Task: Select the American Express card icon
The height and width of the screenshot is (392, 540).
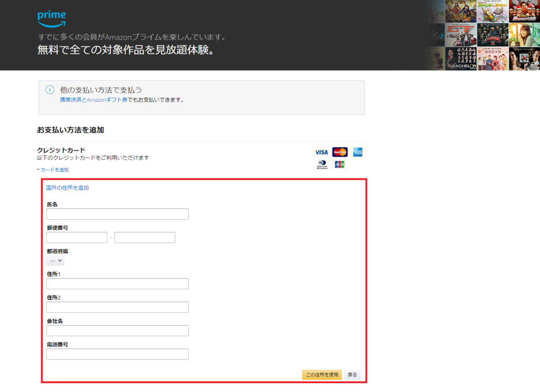Action: coord(357,151)
